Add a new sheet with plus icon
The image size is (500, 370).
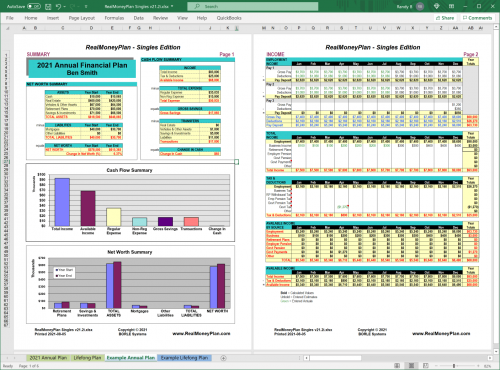[224, 358]
